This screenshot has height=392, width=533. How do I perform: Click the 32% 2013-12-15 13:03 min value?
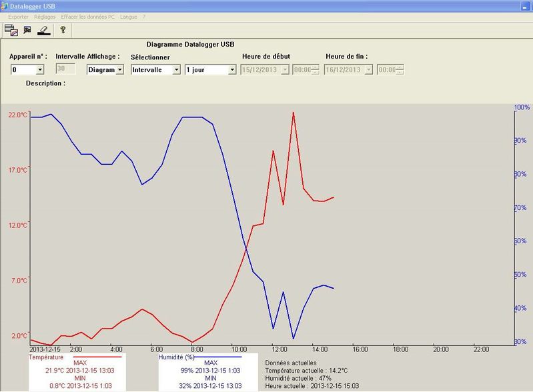210,386
